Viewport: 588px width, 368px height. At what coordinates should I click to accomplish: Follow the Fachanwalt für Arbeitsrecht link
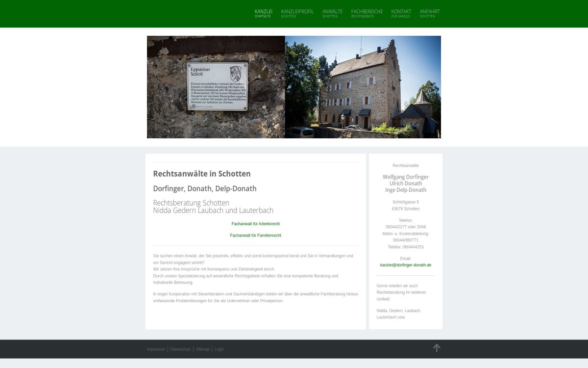click(255, 224)
